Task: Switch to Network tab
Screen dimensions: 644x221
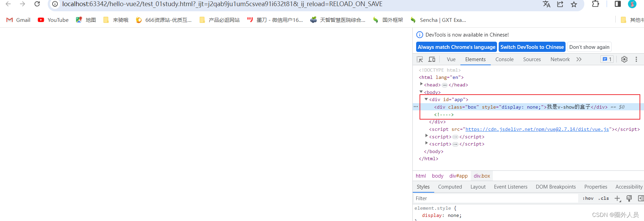Action: coord(560,59)
